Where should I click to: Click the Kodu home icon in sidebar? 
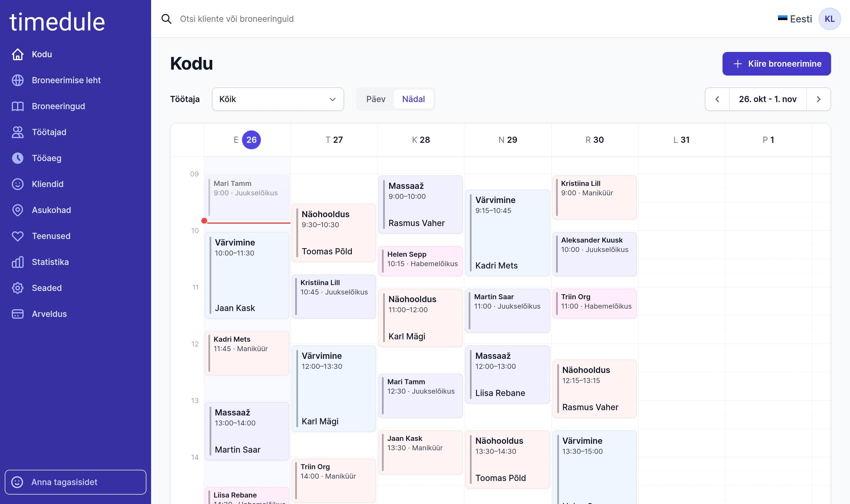click(x=18, y=54)
